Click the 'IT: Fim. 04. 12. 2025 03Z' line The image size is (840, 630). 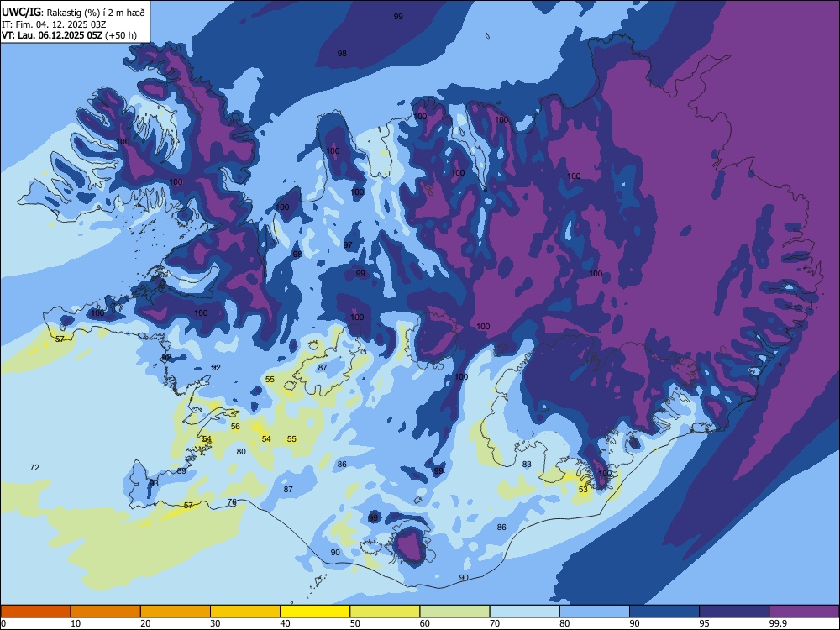click(x=54, y=24)
